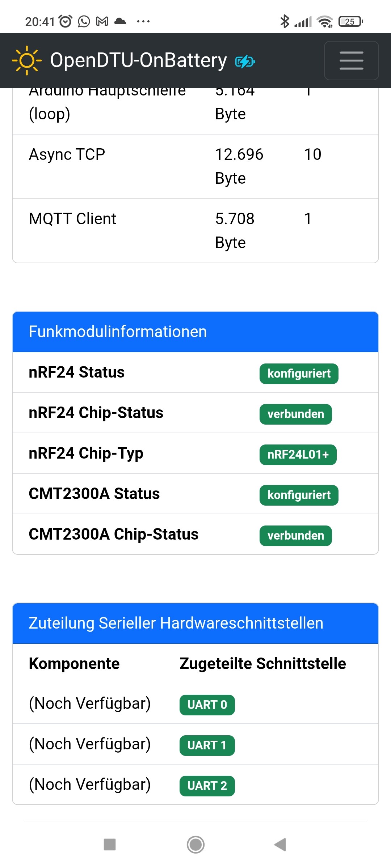Tap the alarm clock status icon
Screen dimensions: 391x868
(x=66, y=21)
